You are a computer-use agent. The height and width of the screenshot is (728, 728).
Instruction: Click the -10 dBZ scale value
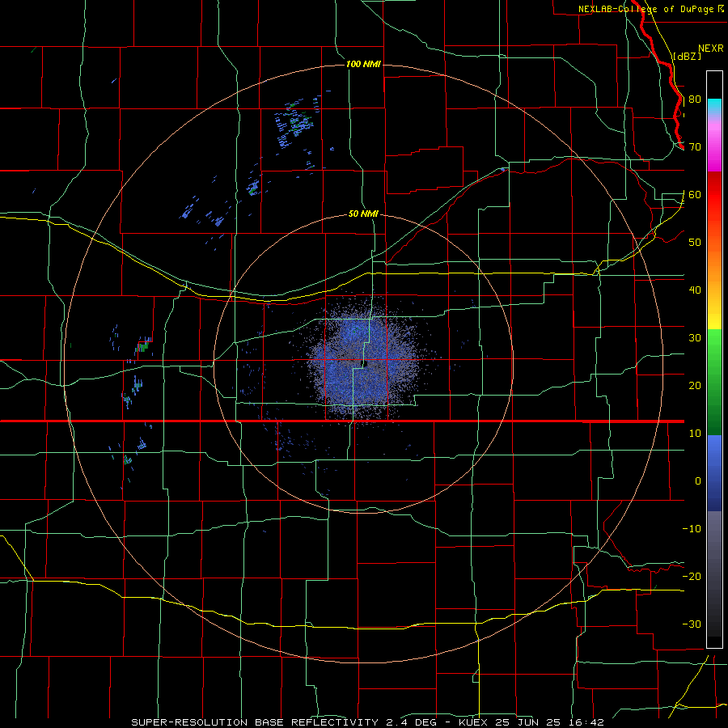[x=692, y=529]
